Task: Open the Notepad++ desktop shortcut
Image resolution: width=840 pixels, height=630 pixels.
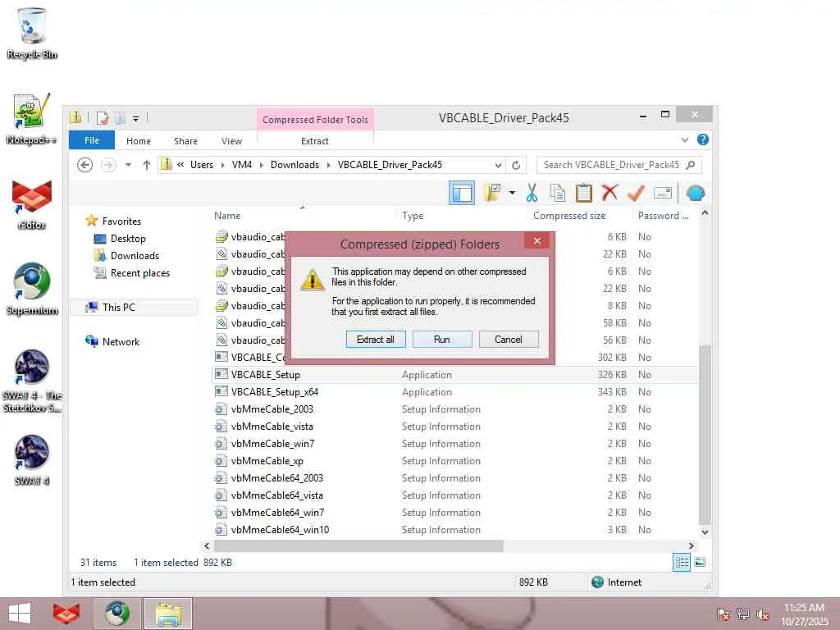Action: 31,119
